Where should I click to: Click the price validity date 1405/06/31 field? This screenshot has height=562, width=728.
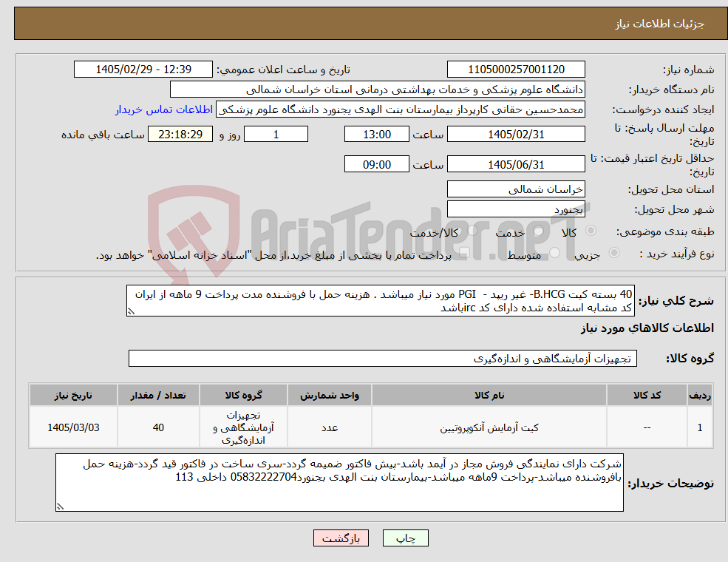pyautogui.click(x=516, y=164)
